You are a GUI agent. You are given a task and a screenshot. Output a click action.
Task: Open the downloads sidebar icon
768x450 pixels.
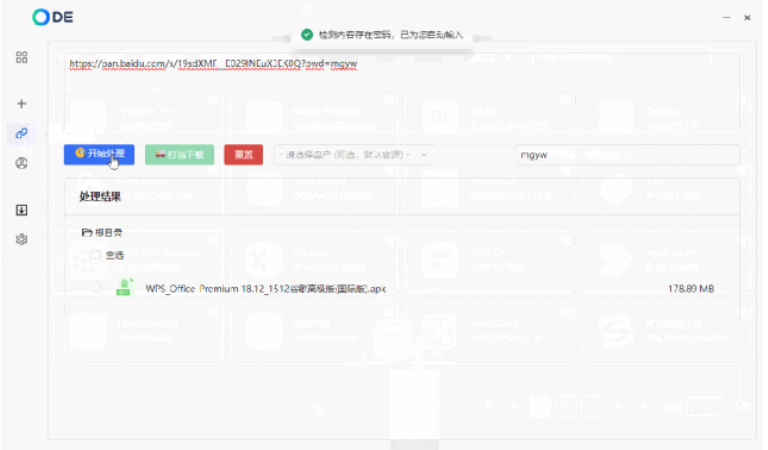22,210
